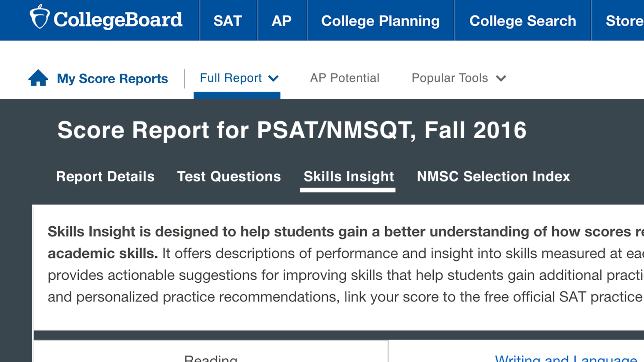Open College Search in top navigation
Screen dimensions: 644x362
(x=522, y=21)
